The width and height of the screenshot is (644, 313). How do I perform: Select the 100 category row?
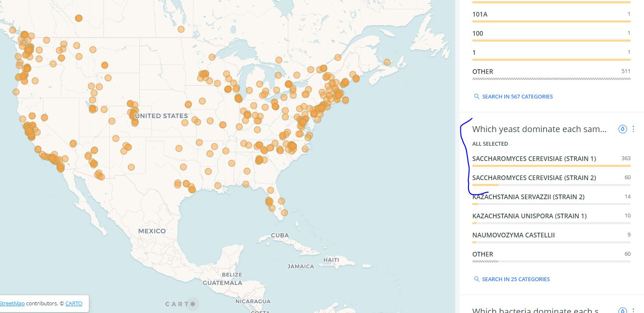478,34
